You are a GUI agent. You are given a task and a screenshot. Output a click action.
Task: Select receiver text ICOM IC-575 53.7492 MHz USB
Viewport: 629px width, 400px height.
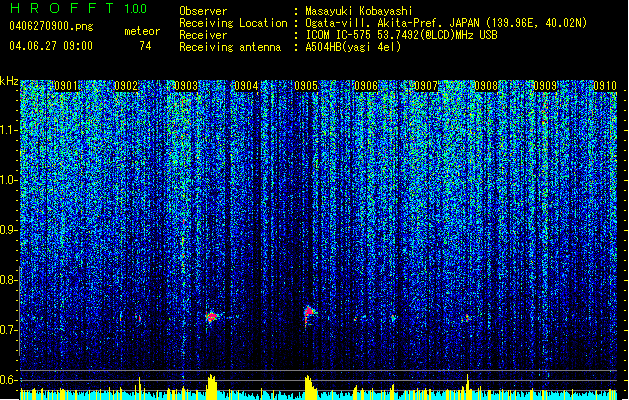pyautogui.click(x=402, y=35)
